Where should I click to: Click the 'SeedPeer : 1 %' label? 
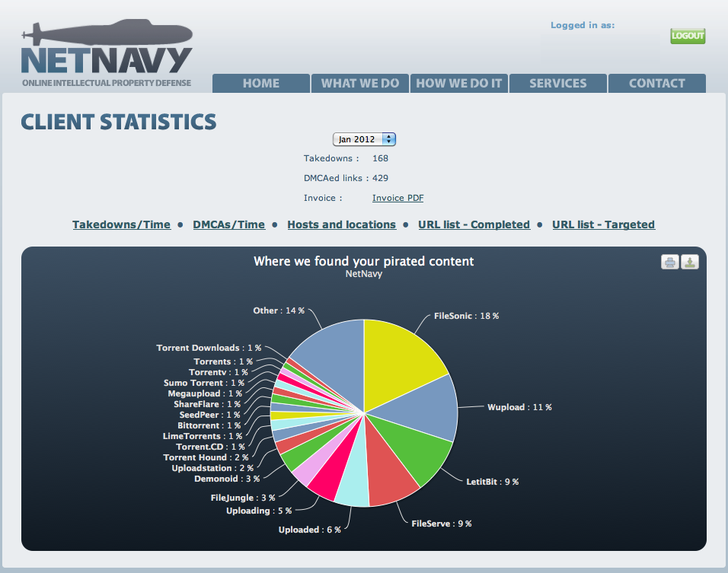pos(210,415)
